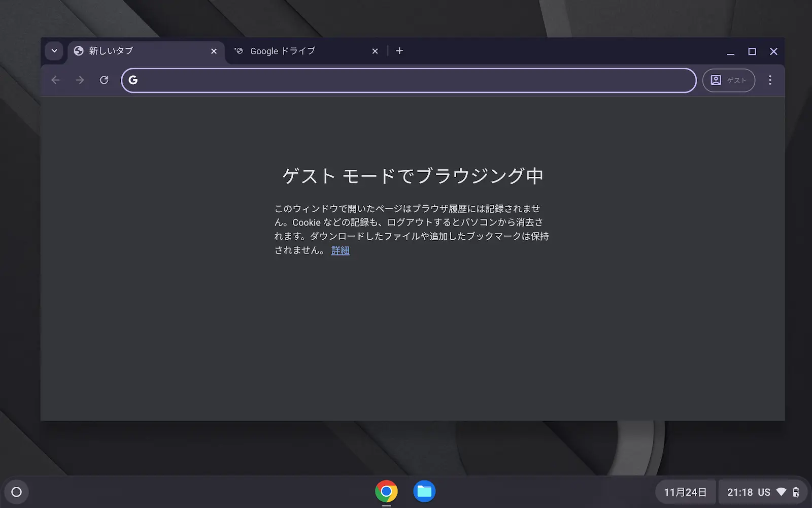Screen dimensions: 812x508
Task: Click inside the address bar
Action: coord(406,80)
